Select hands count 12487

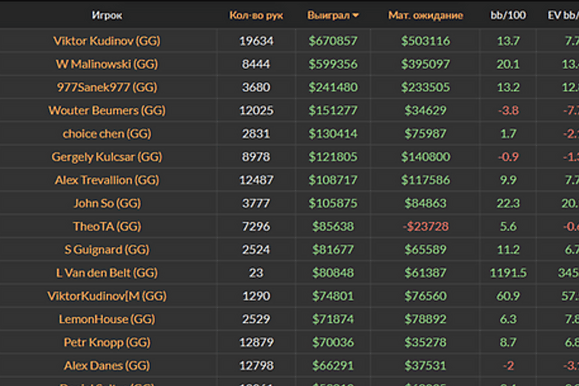pyautogui.click(x=256, y=180)
